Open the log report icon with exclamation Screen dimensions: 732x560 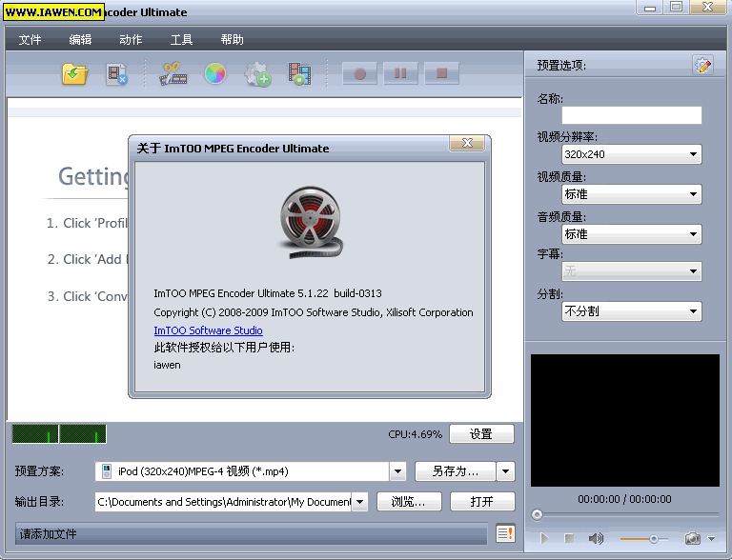click(x=505, y=534)
